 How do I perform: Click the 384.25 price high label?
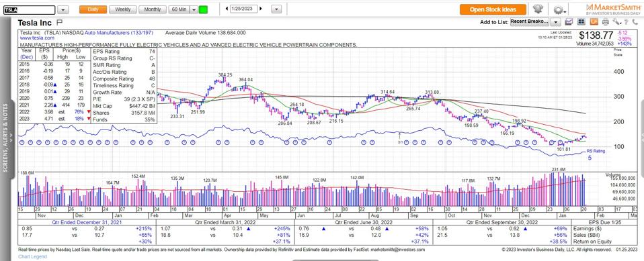click(225, 75)
